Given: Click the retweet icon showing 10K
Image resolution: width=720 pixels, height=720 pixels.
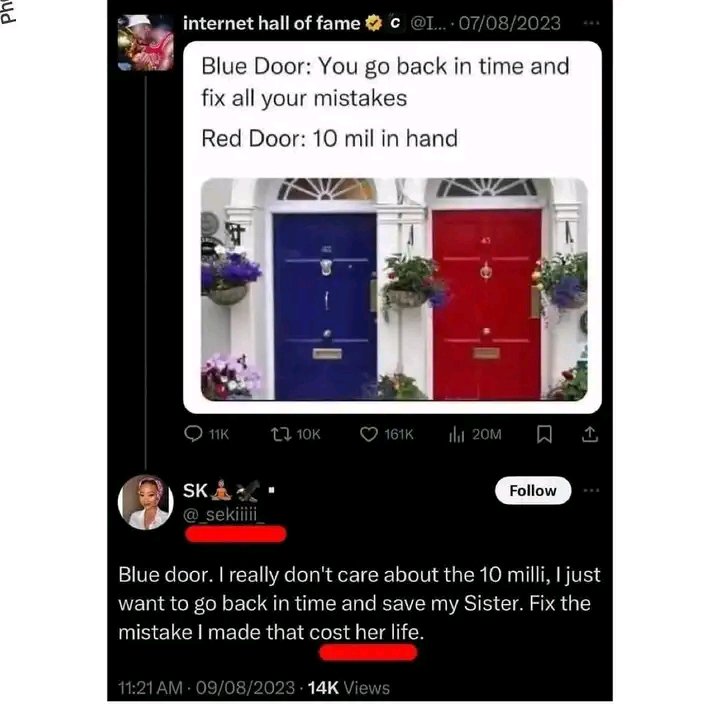Looking at the screenshot, I should 281,434.
